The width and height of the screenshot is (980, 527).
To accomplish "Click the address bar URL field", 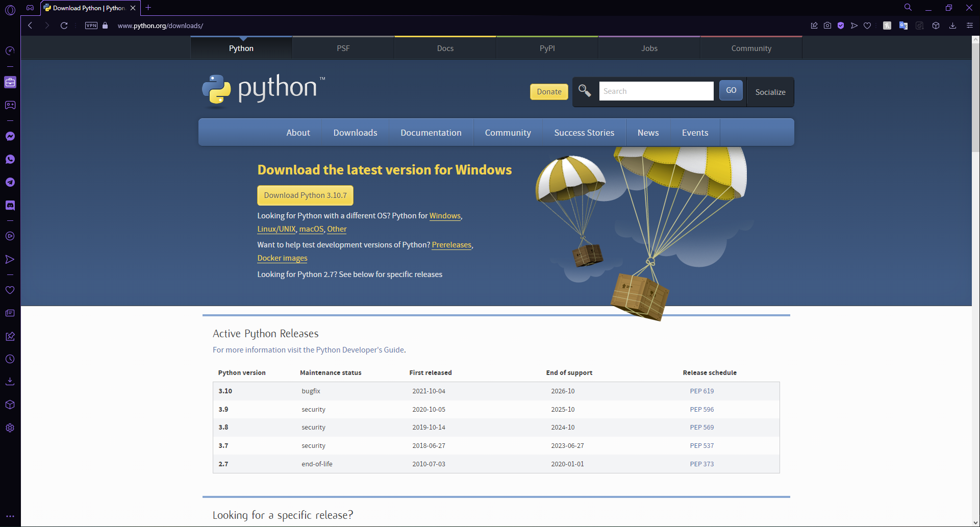I will 160,26.
